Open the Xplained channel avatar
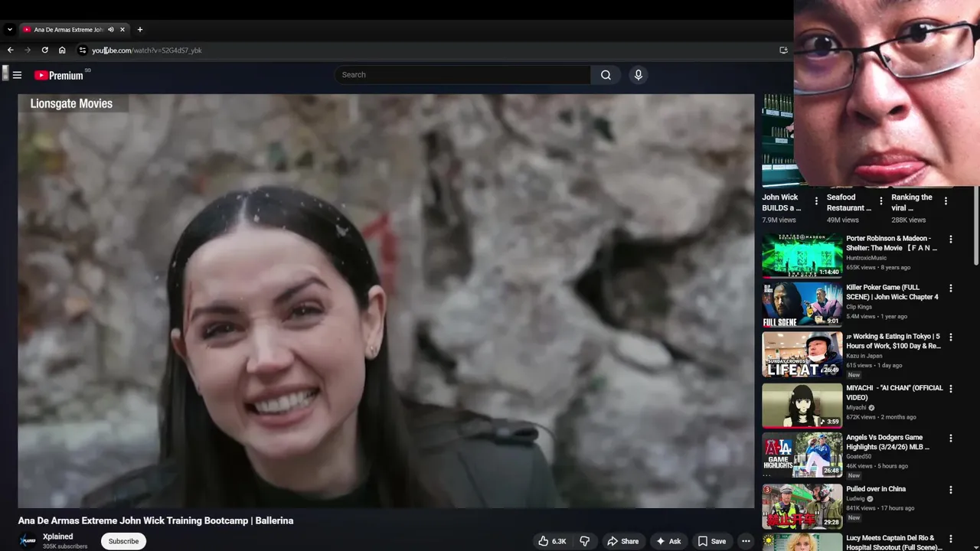 tap(28, 540)
